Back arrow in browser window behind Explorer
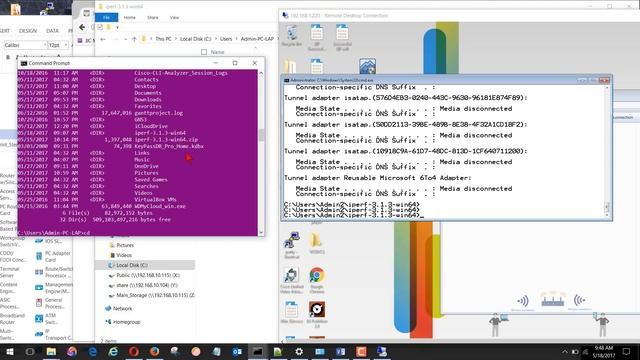 point(82,27)
